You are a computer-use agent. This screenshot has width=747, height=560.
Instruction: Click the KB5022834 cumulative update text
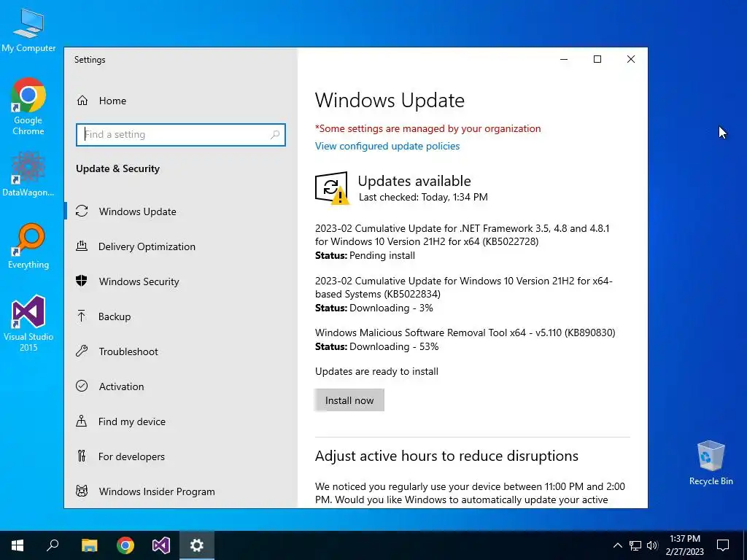point(463,287)
